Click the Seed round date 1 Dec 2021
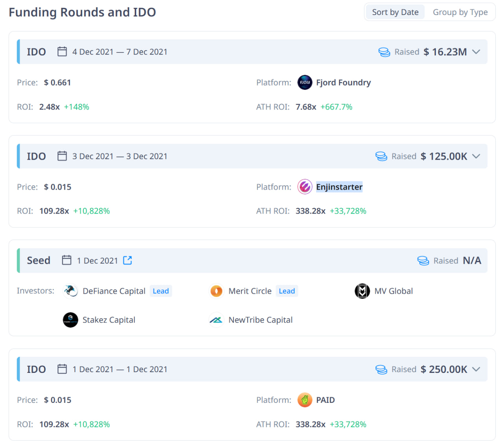 [x=97, y=261]
